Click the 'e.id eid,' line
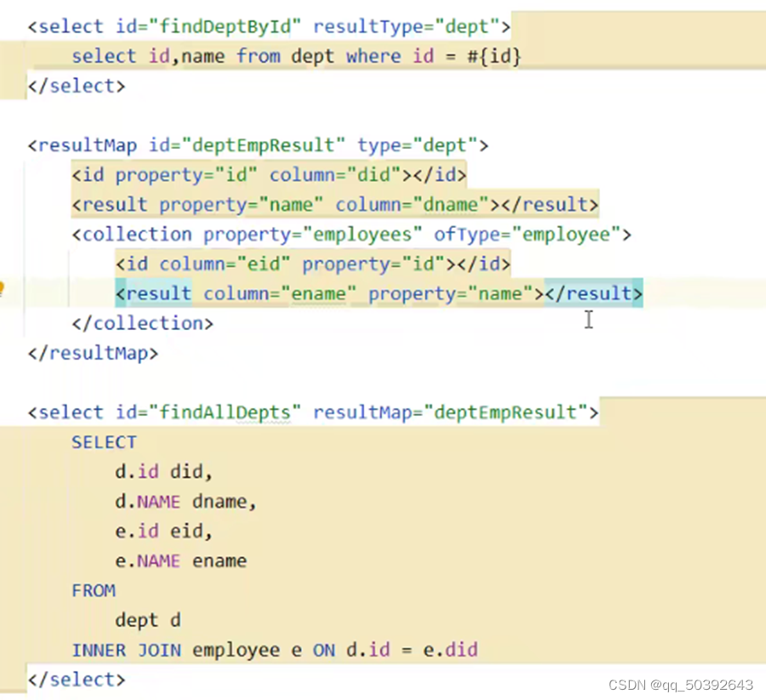 (163, 531)
